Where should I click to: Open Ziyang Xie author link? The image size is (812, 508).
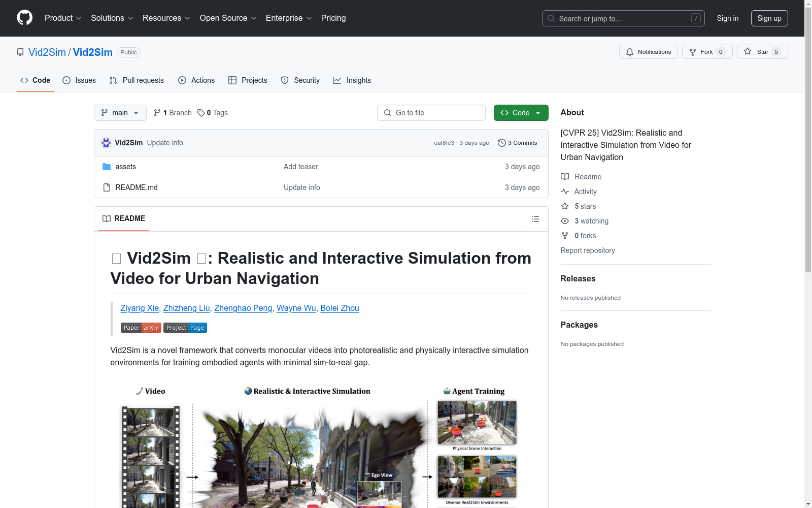(x=140, y=308)
